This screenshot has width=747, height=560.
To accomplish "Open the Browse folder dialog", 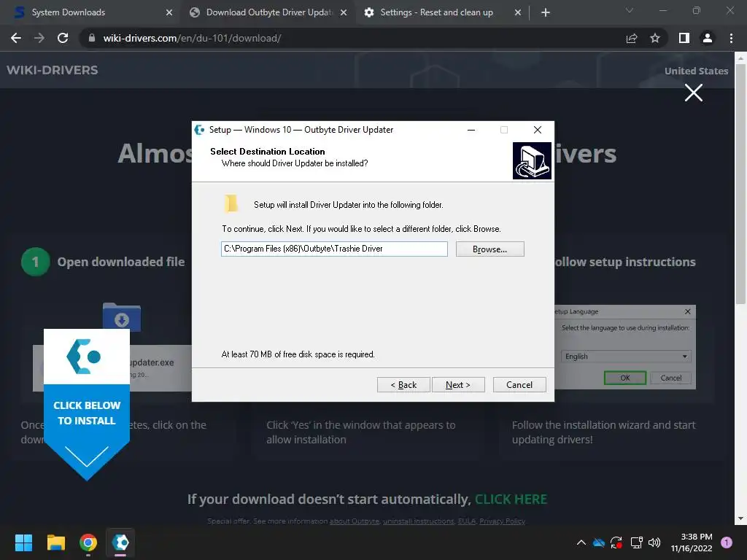I will coord(489,249).
